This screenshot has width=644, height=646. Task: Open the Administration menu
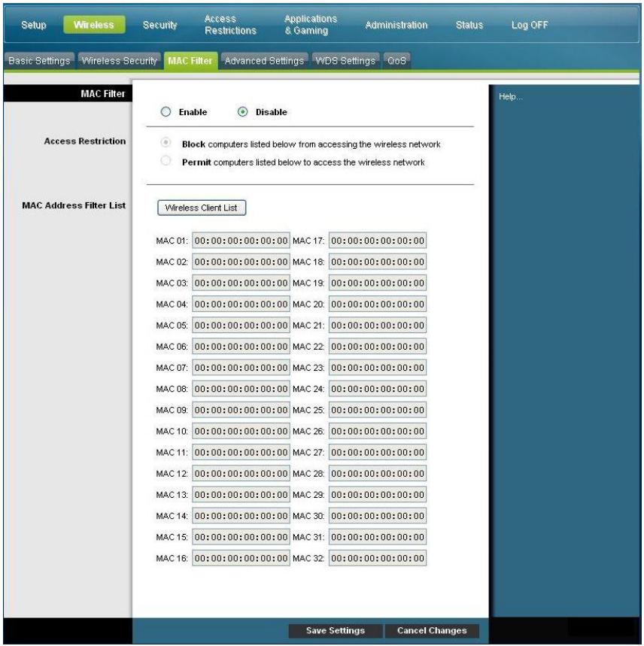(396, 26)
